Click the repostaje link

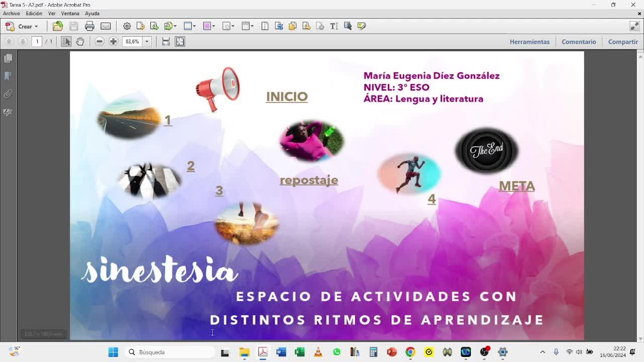point(309,180)
